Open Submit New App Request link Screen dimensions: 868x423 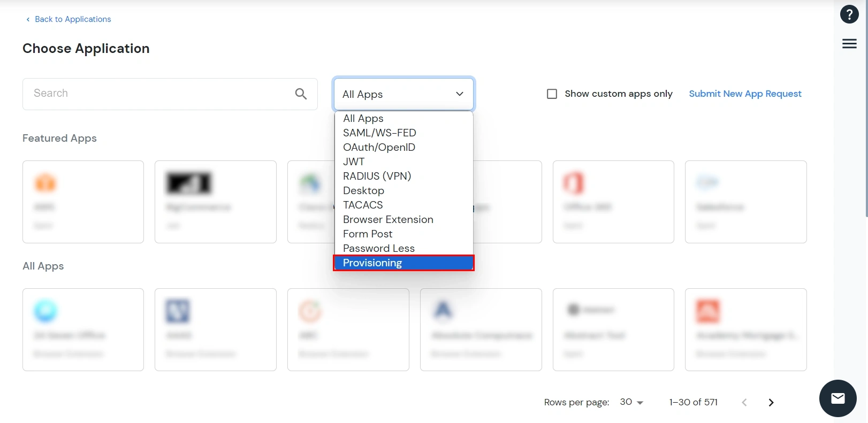click(745, 94)
